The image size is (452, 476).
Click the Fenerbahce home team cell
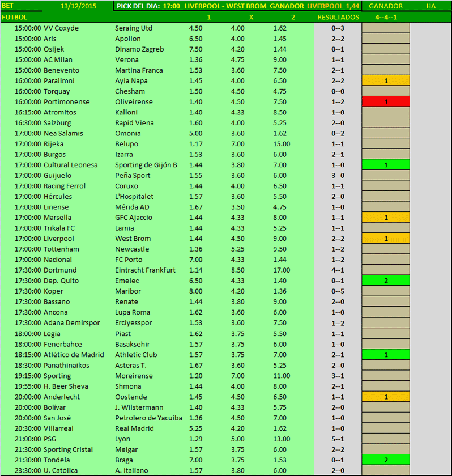point(63,345)
